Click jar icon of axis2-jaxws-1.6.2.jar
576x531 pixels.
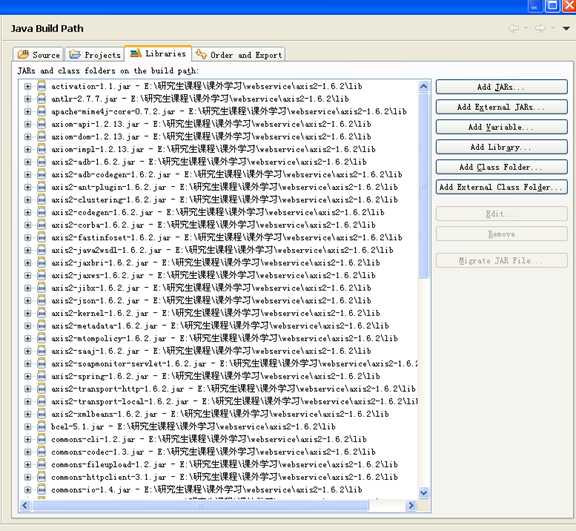click(42, 275)
